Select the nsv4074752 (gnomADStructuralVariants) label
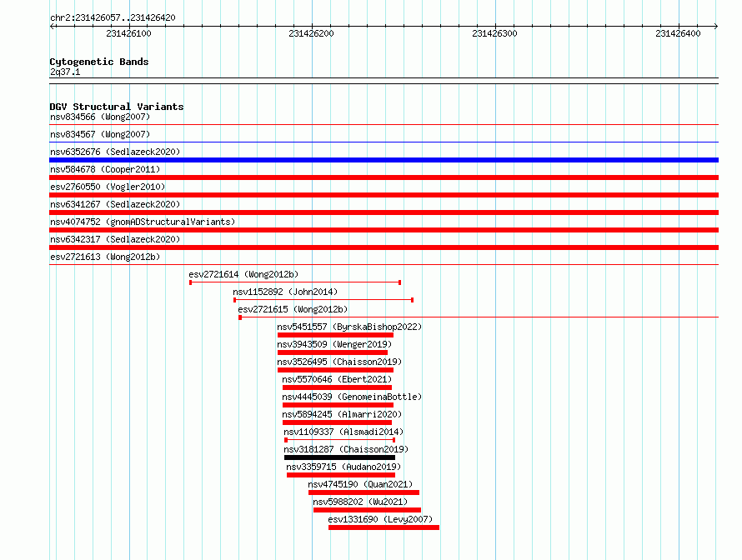 (143, 222)
